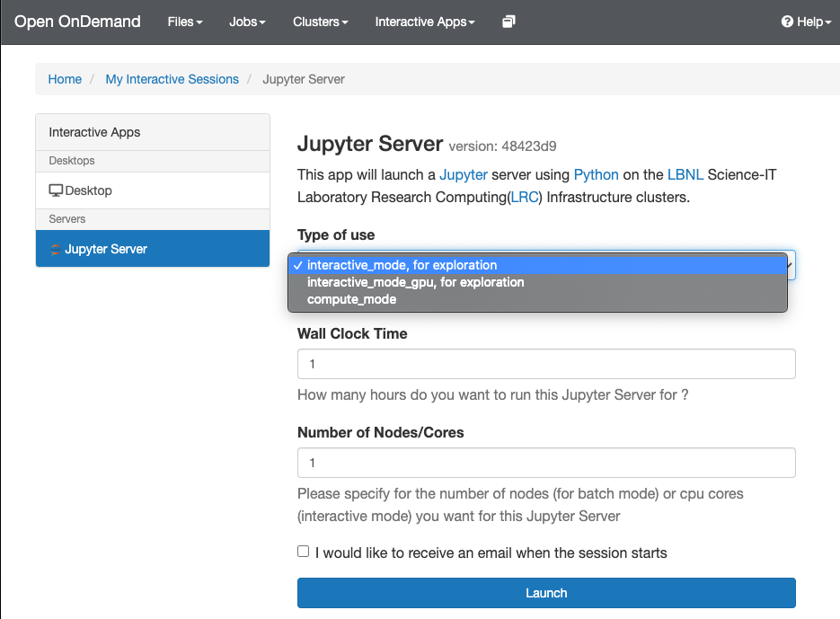Click the Wall Clock Time input field
Screen dimensions: 840x619
546,364
